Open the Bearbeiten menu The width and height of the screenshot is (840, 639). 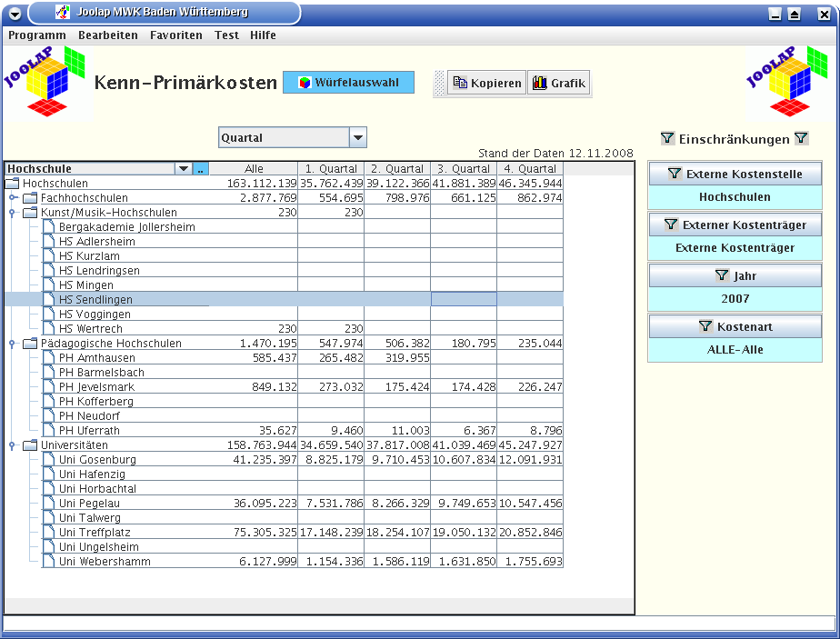click(108, 35)
